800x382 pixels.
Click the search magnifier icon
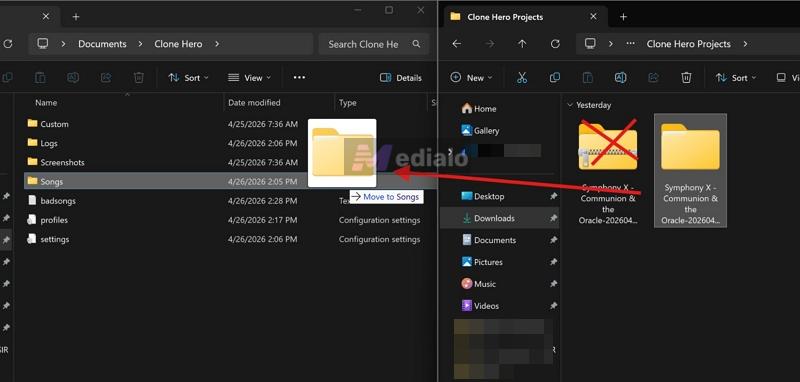click(x=416, y=44)
